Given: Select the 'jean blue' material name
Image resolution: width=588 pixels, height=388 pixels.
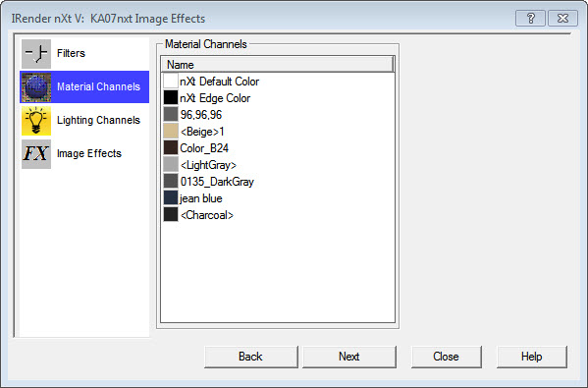Looking at the screenshot, I should click(x=201, y=198).
